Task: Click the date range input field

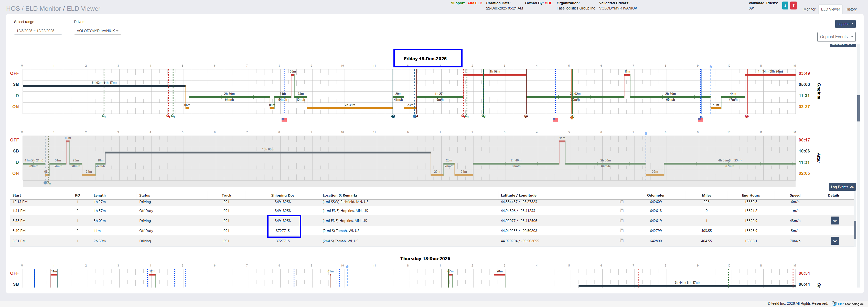Action: [x=38, y=31]
